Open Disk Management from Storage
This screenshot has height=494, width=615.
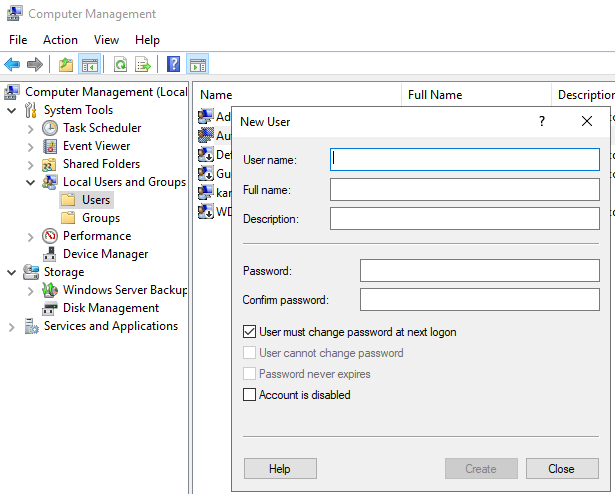110,308
